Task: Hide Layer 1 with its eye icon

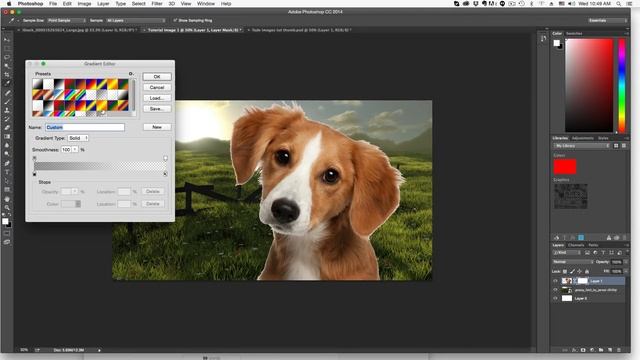Action: (555, 281)
